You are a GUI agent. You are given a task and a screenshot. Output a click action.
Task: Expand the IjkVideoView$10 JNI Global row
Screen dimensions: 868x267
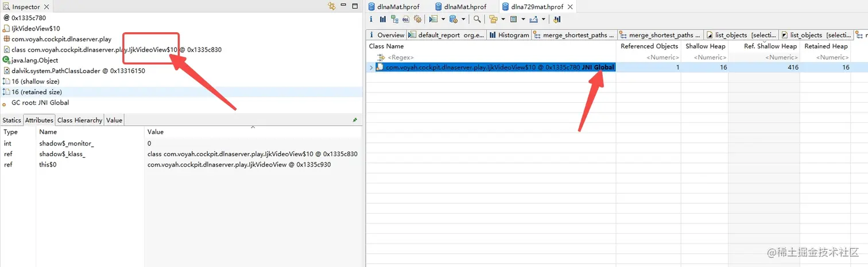(371, 68)
